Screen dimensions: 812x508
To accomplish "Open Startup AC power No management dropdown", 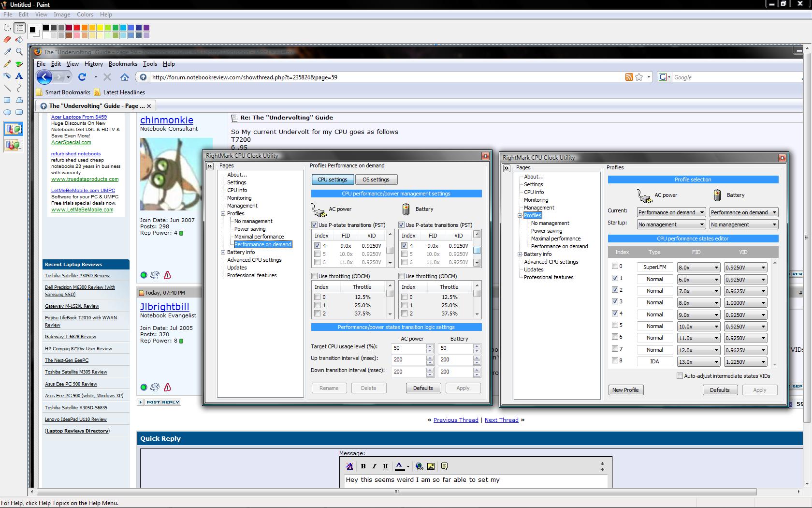I will pos(671,224).
